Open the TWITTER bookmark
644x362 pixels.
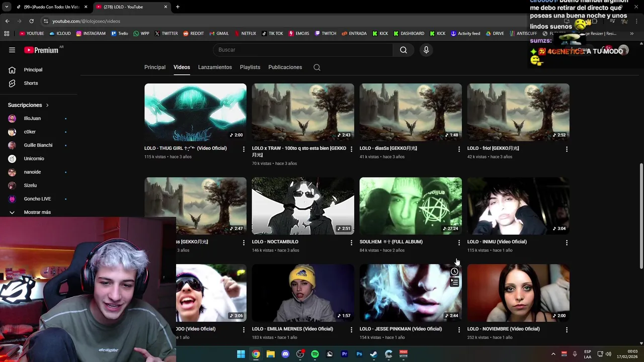pyautogui.click(x=167, y=34)
